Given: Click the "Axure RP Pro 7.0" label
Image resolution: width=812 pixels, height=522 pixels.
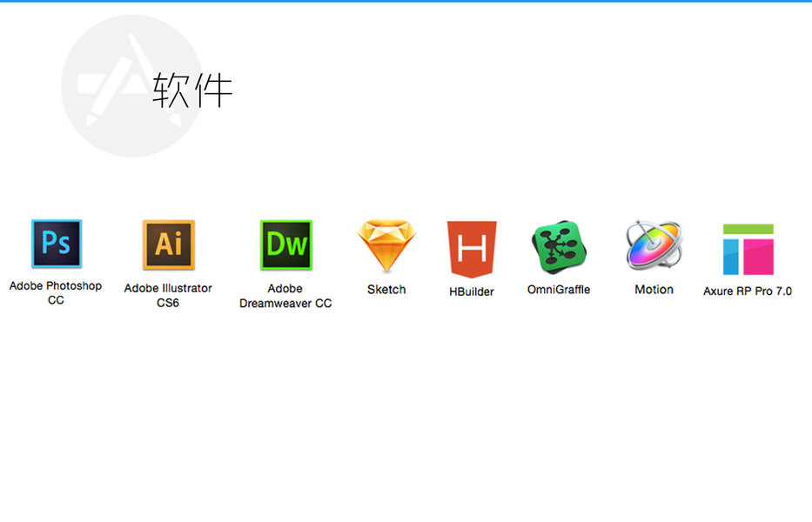Looking at the screenshot, I should (748, 291).
